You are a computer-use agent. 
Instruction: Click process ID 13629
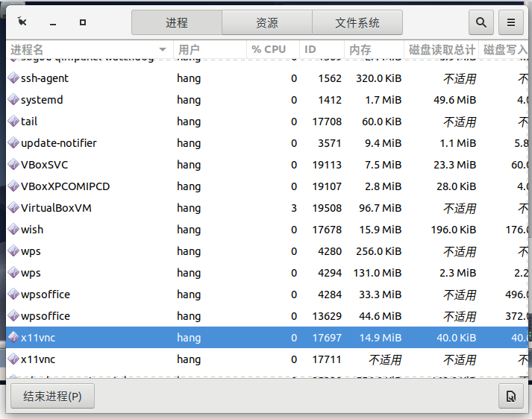click(x=327, y=316)
